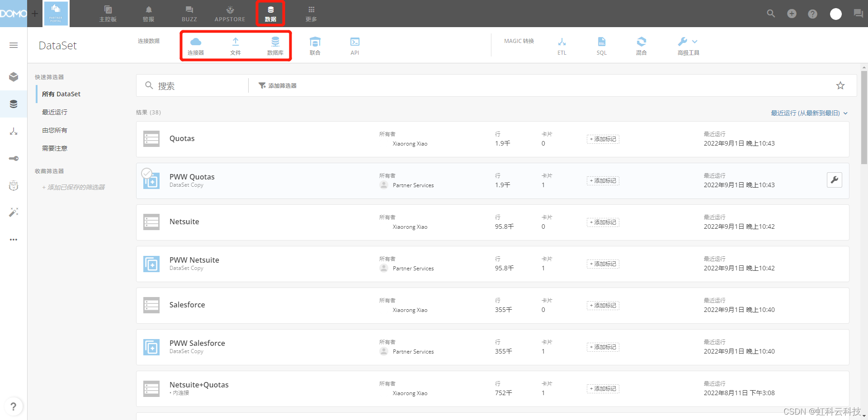Open the SQL dataflow tool

(x=602, y=46)
